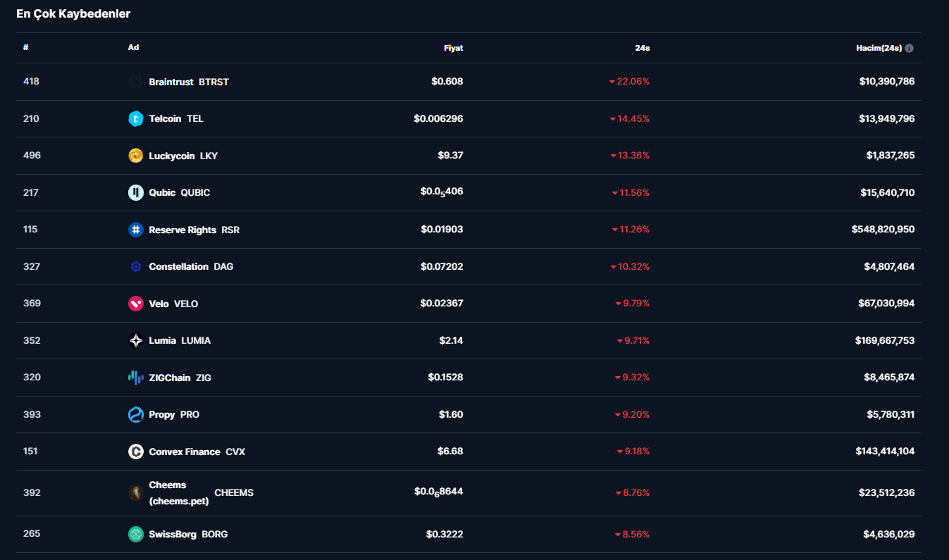Click the Luckycoin gold coin icon
Viewport: 949px width, 560px height.
coord(136,156)
